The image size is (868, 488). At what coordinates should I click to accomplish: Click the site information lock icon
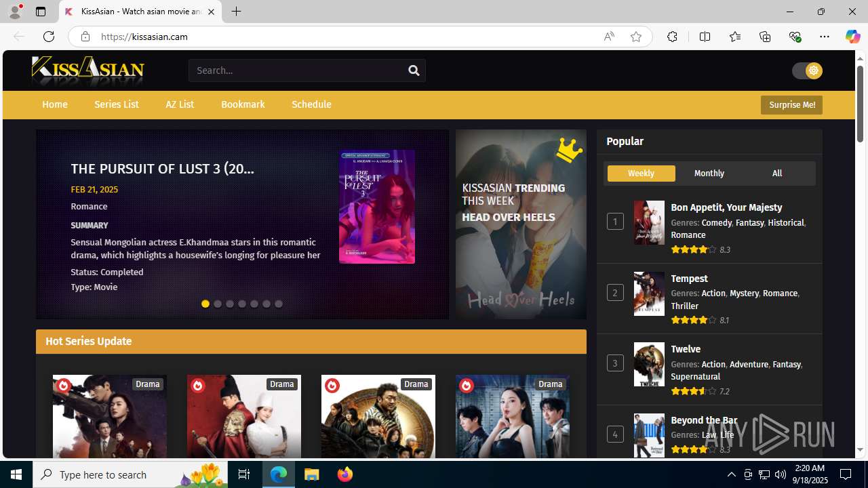(85, 37)
